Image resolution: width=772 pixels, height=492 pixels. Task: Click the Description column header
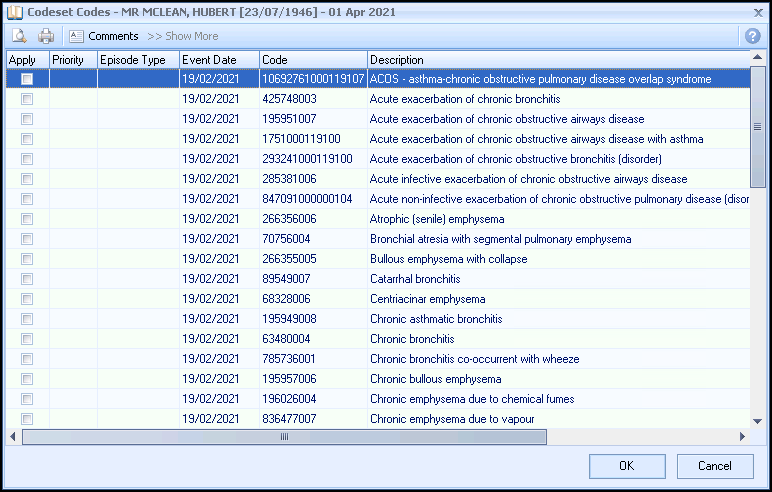click(560, 60)
